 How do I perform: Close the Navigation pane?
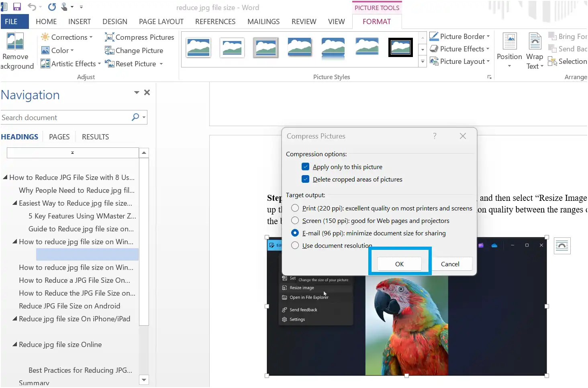(x=147, y=92)
